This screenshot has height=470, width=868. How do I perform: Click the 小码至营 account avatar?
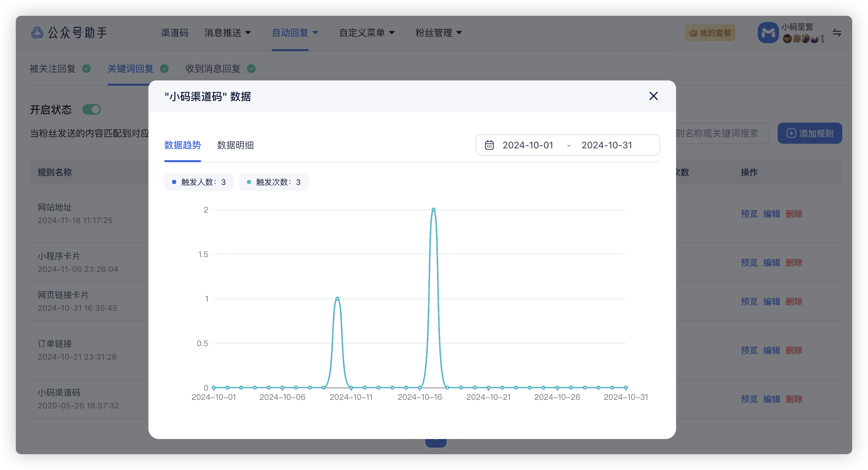[768, 33]
